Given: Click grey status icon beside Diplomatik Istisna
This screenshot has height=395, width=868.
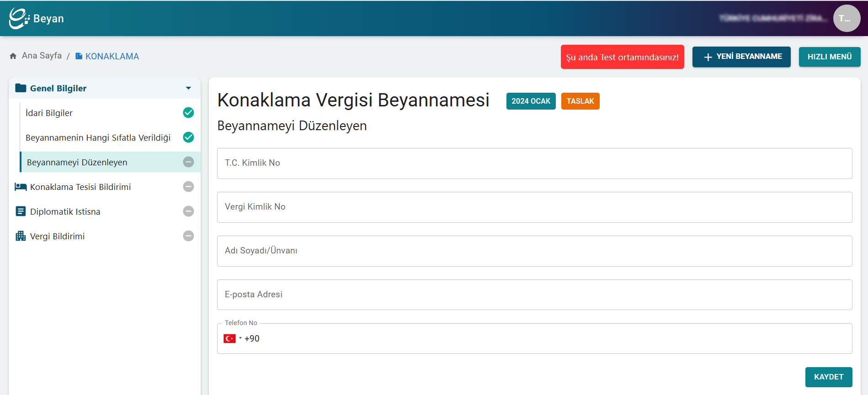Looking at the screenshot, I should tap(188, 211).
